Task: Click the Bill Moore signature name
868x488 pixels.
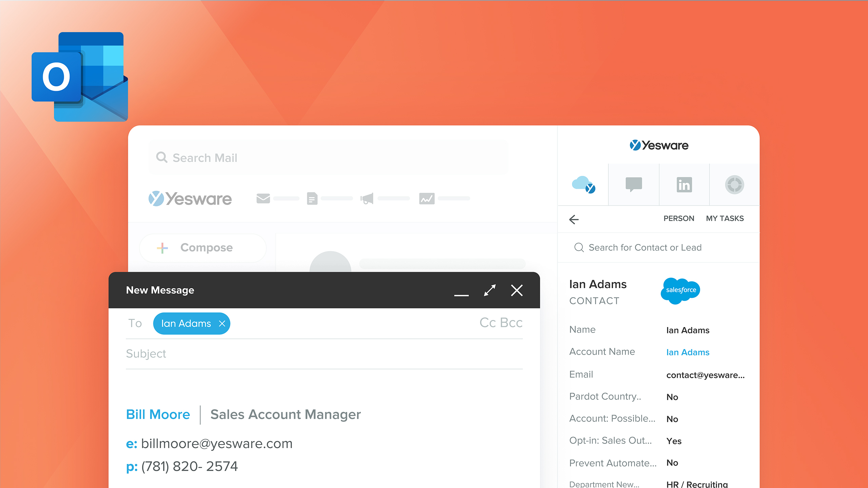Action: pos(158,414)
